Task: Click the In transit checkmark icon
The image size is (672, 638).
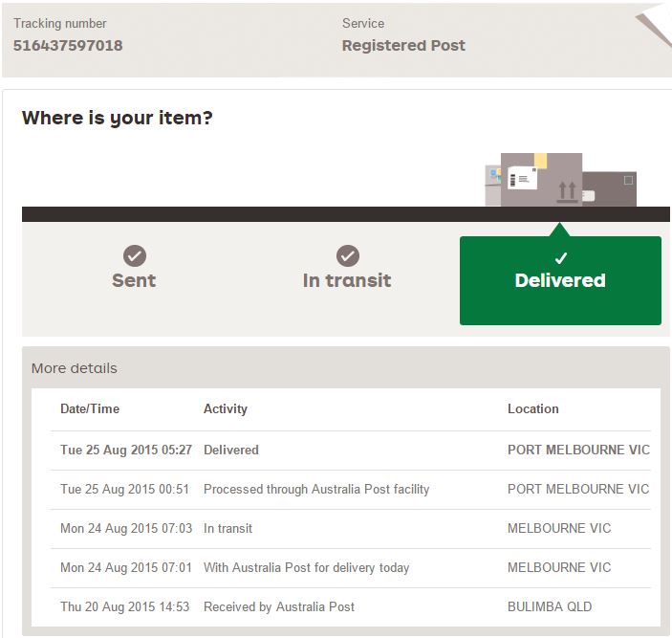Action: pyautogui.click(x=348, y=255)
